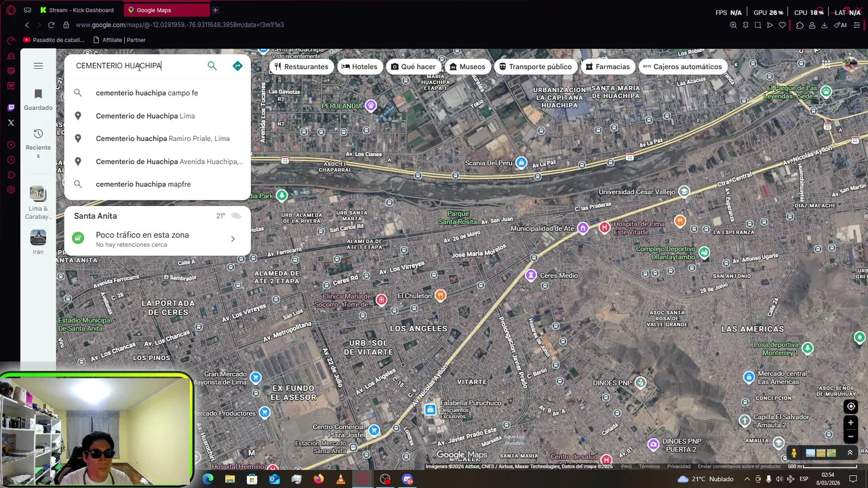Filter map by Transporte público chip
The height and width of the screenshot is (488, 868).
[x=536, y=66]
